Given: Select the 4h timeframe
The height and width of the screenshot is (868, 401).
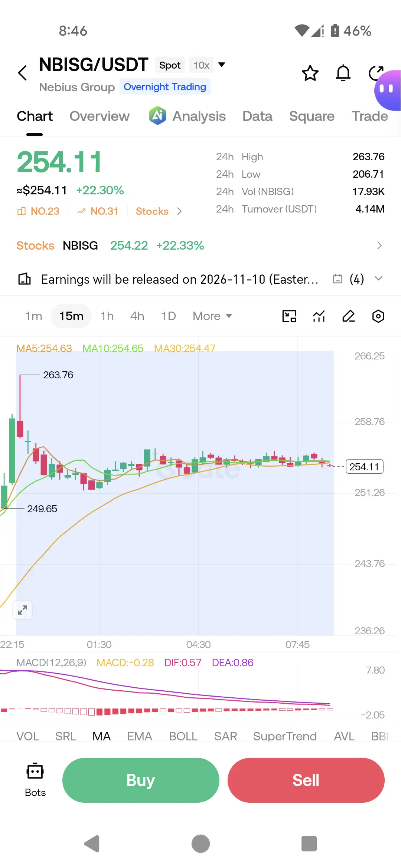Looking at the screenshot, I should click(137, 316).
